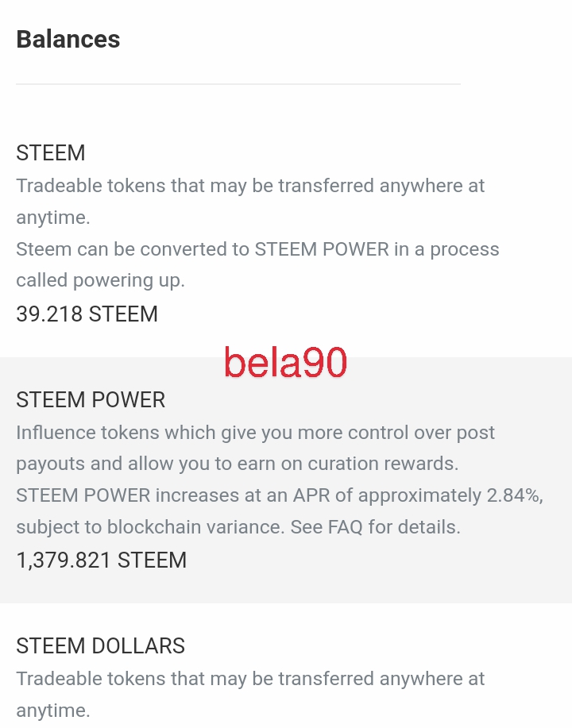Click the 'Steem can be converted' sentence
Screen dimensions: 572x728
click(x=257, y=249)
